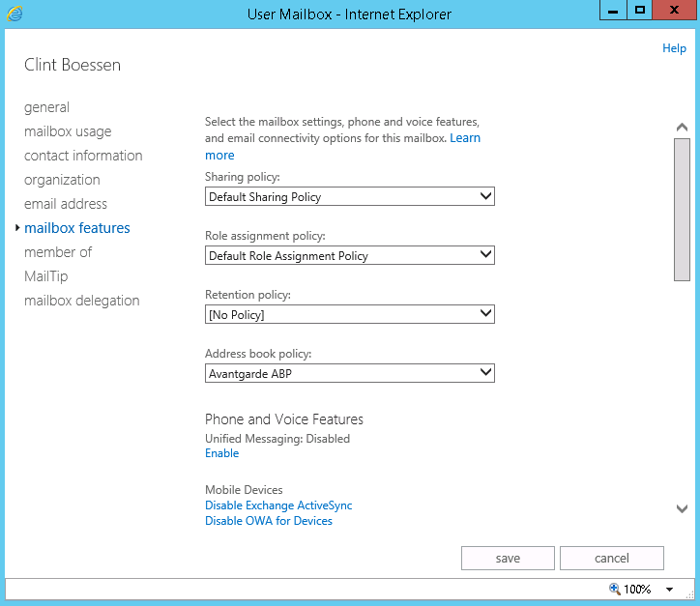Viewport: 700px width, 606px height.
Task: Open the member of section
Action: [x=58, y=252]
